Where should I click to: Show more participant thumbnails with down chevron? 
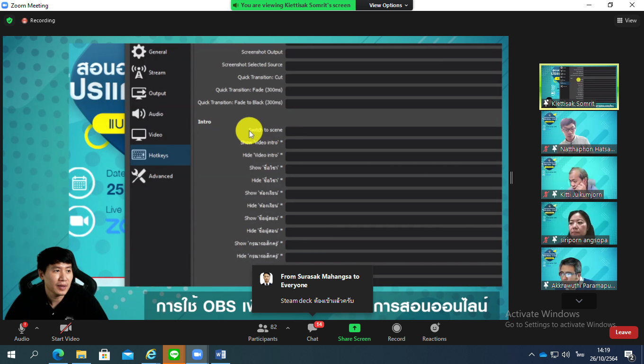point(579,301)
